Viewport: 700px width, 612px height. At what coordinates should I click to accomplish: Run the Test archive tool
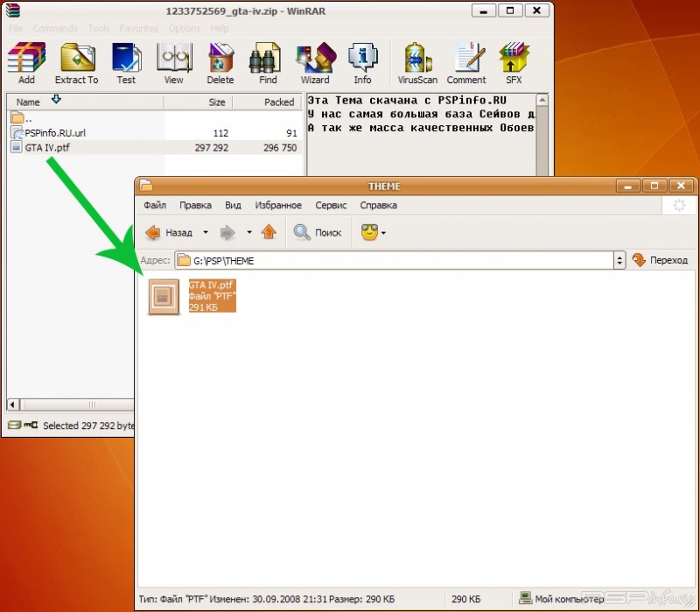tap(126, 63)
